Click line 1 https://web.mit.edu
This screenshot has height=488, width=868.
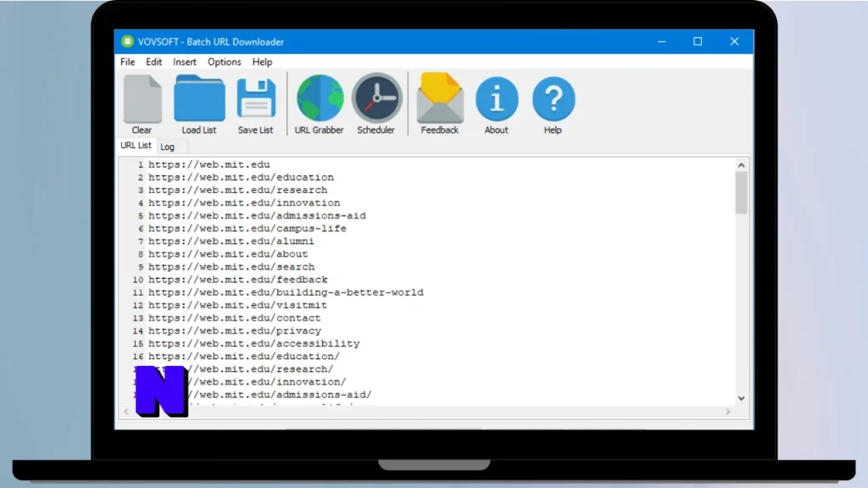(209, 164)
